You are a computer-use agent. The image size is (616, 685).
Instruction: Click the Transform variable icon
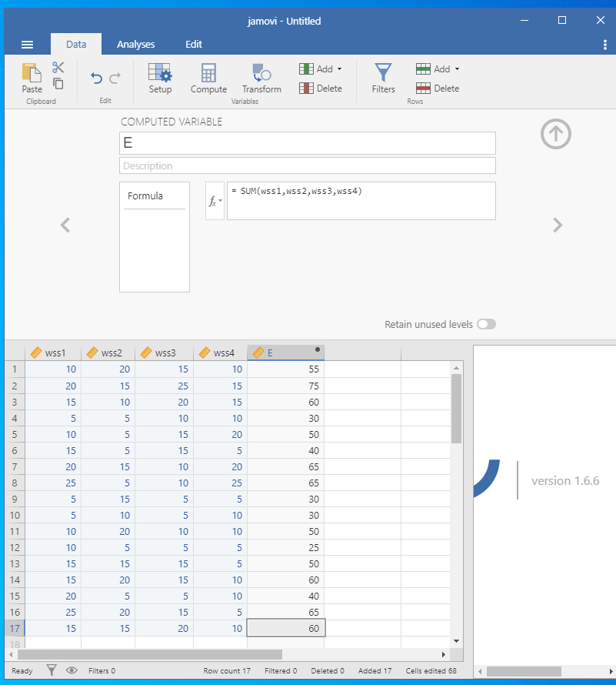click(261, 78)
